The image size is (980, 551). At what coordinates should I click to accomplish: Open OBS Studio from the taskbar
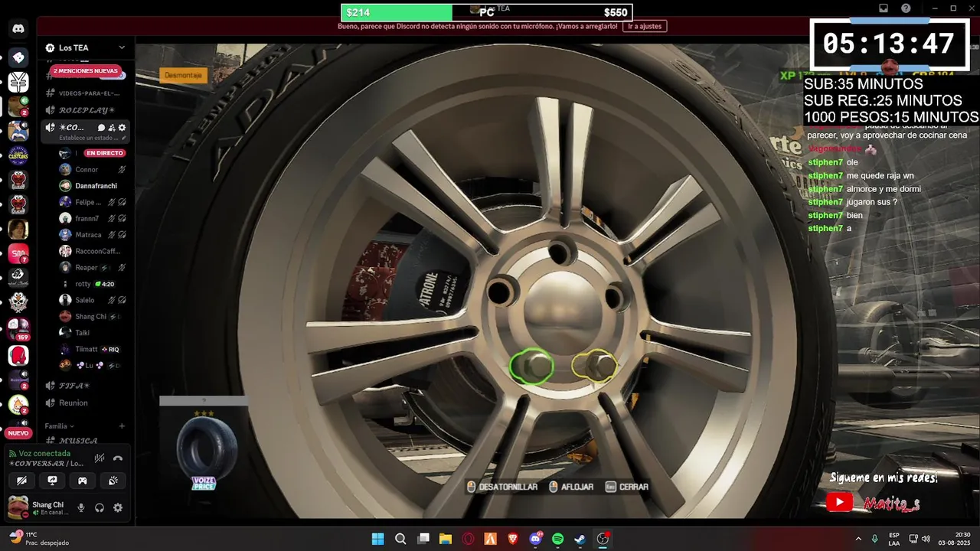(x=603, y=539)
